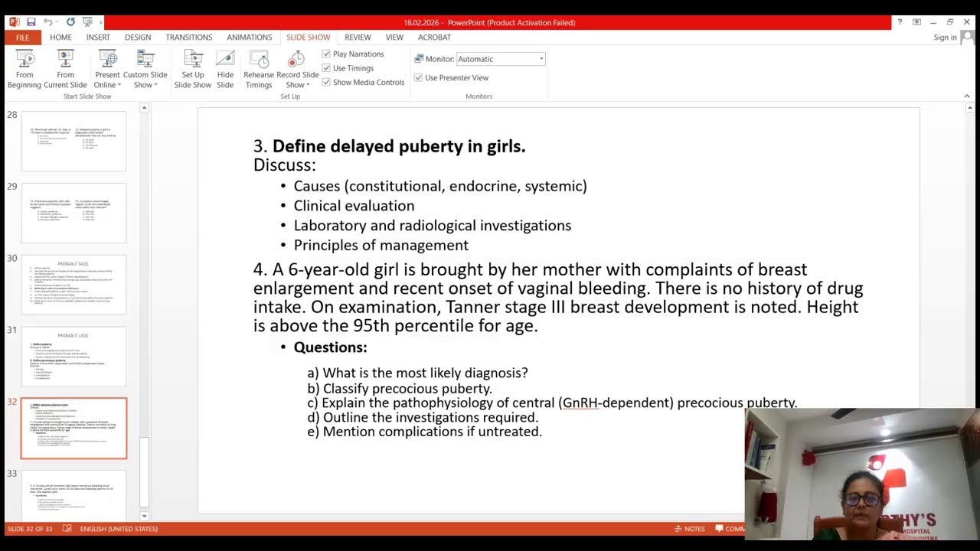
Task: Switch to the ANIMATIONS tab
Action: [250, 37]
